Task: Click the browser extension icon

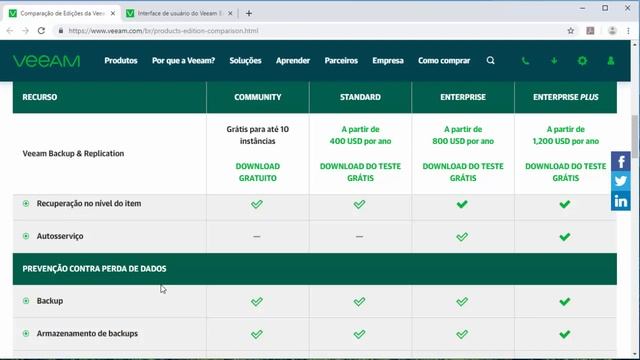Action: [x=590, y=31]
